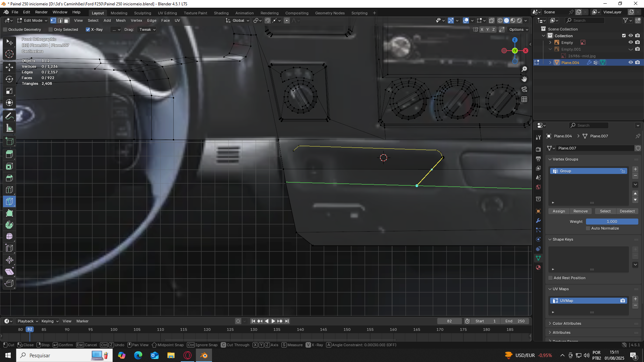Select the Knife tool in toolbar
The width and height of the screenshot is (644, 362).
(x=9, y=201)
